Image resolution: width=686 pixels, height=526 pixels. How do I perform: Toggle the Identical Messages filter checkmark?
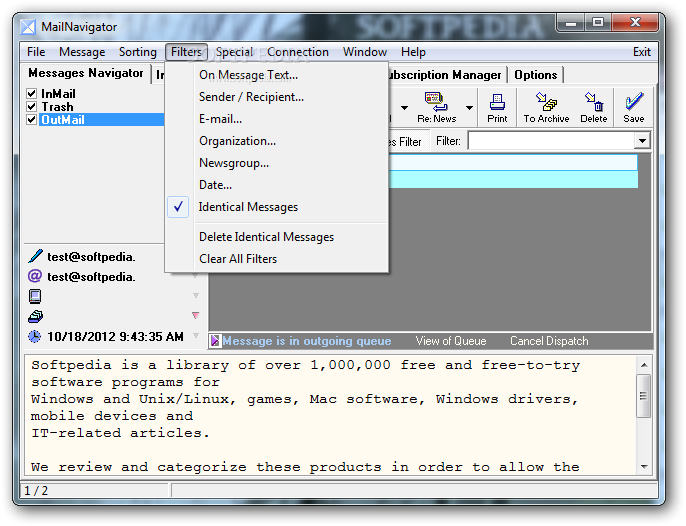pos(178,207)
